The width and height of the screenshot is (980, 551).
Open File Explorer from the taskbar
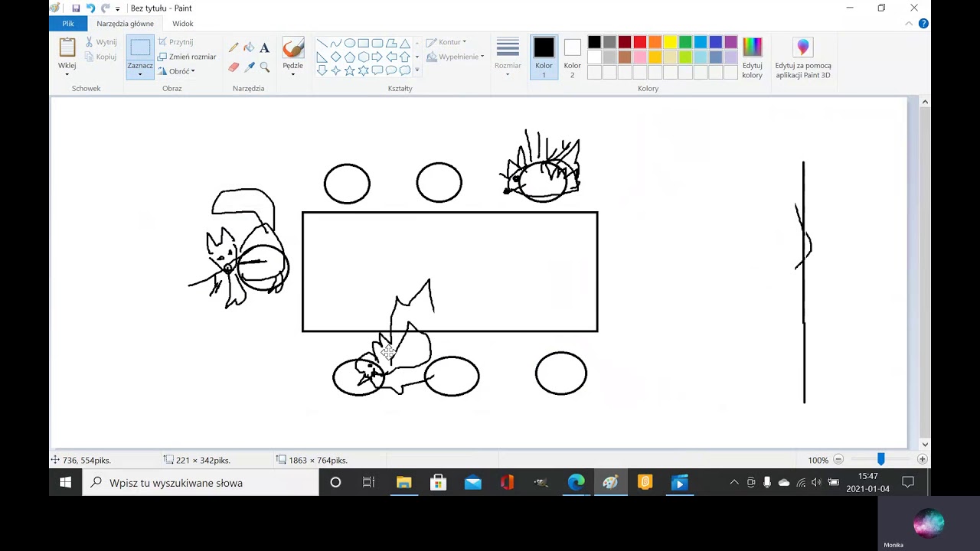click(x=403, y=483)
